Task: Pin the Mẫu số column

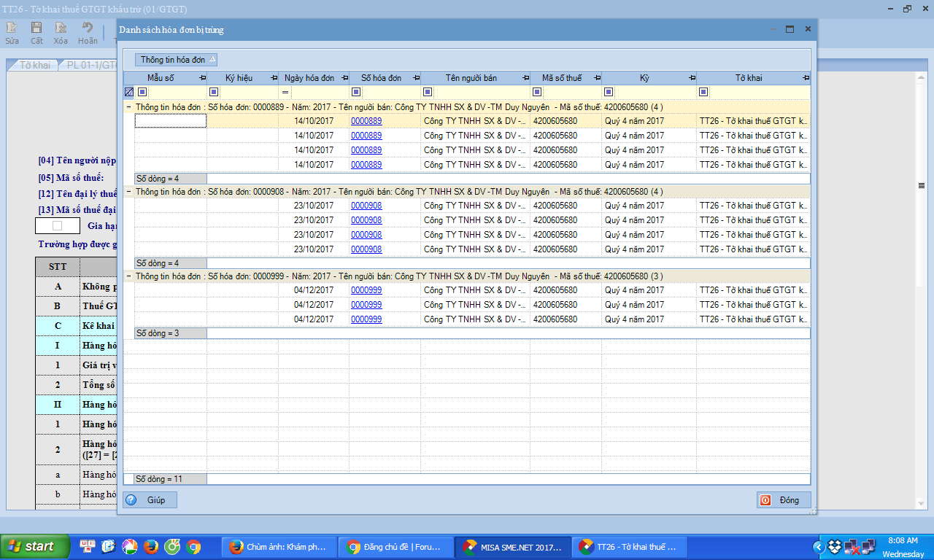Action: pos(202,77)
